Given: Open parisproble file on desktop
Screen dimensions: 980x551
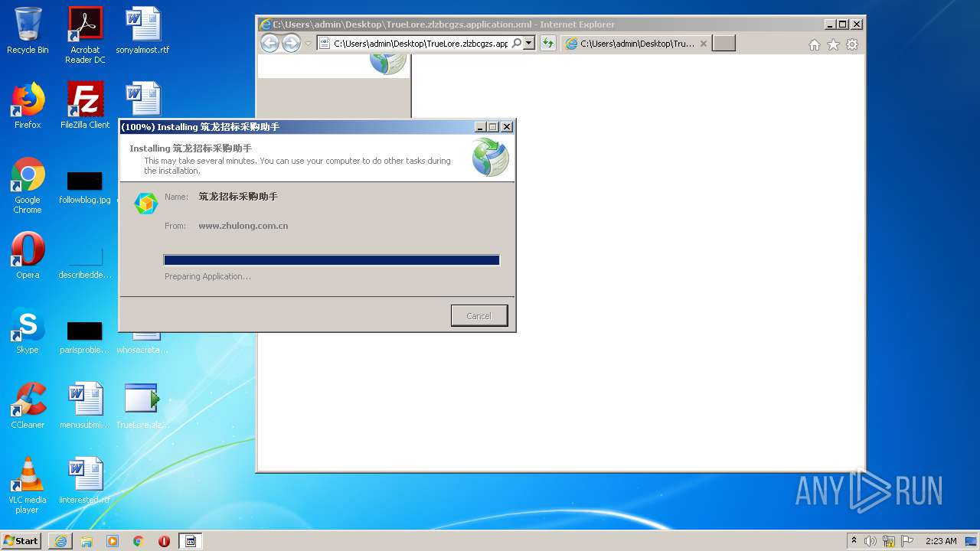Looking at the screenshot, I should (x=85, y=337).
